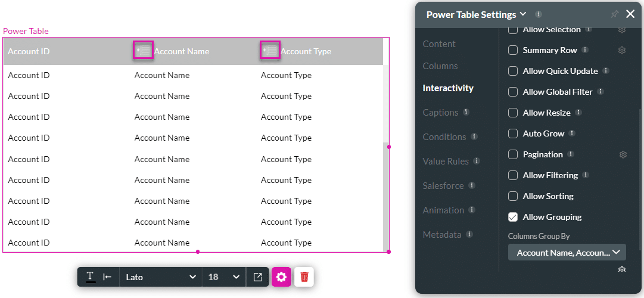Click the pink settings gear button
The height and width of the screenshot is (298, 644).
(x=281, y=277)
